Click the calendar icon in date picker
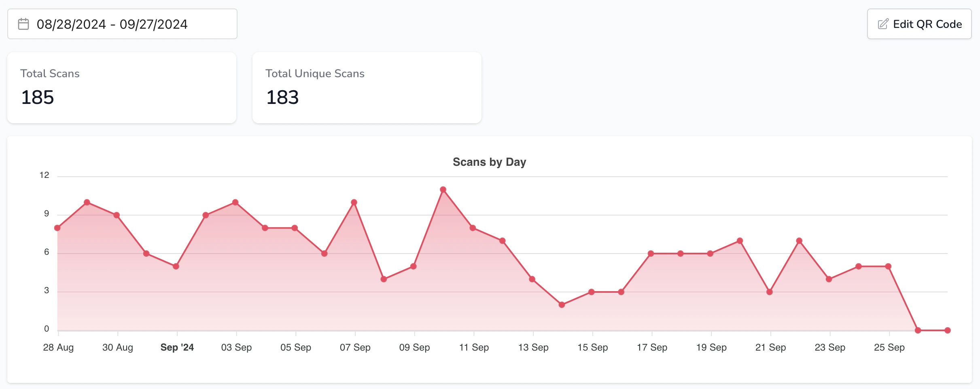The image size is (980, 389). tap(23, 24)
